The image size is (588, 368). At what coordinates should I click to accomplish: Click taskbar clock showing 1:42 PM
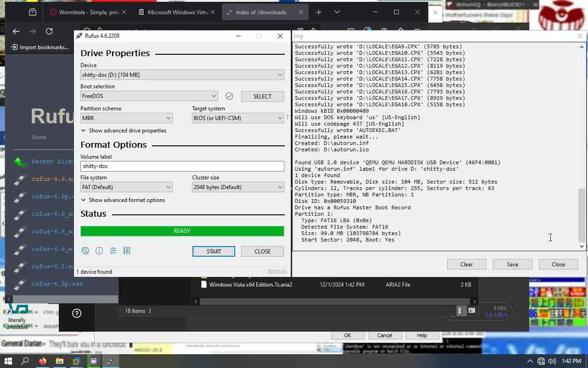click(571, 361)
